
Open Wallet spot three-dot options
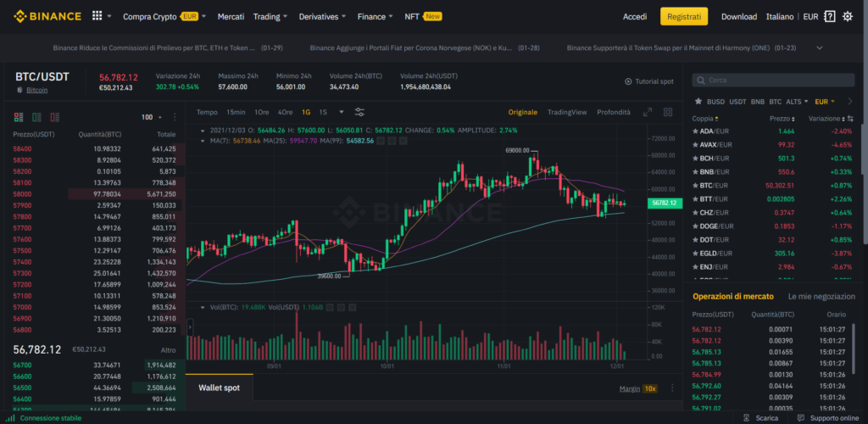point(672,388)
